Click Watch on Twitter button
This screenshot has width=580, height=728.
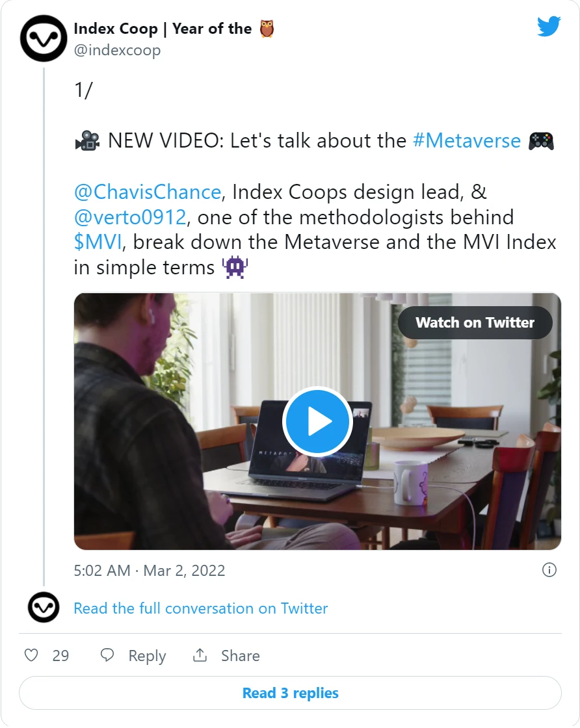point(475,322)
